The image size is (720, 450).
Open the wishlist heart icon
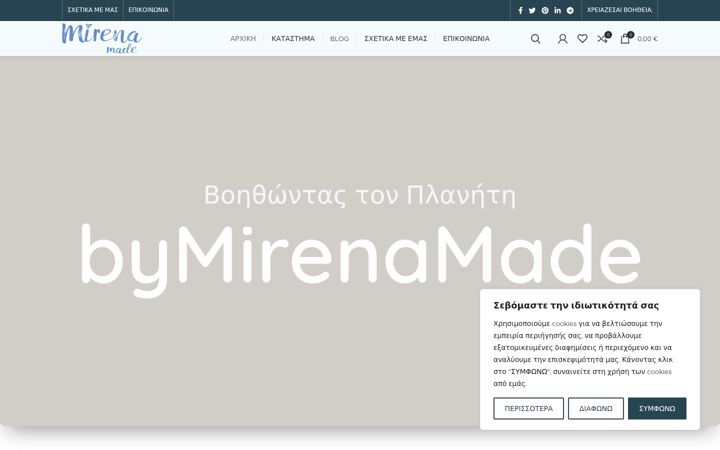coord(582,39)
